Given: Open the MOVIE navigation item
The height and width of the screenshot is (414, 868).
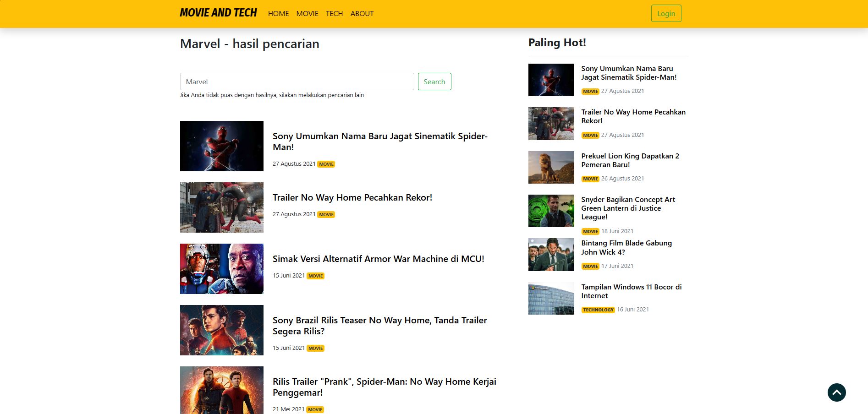Looking at the screenshot, I should click(x=307, y=14).
